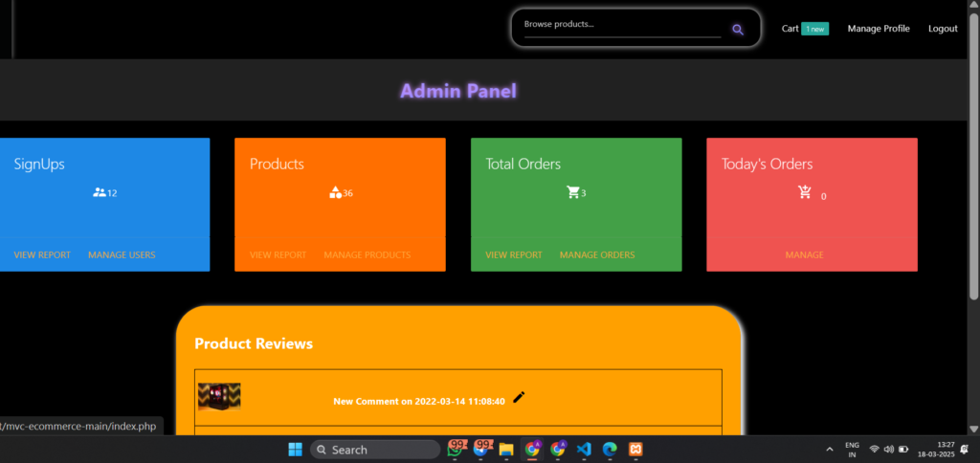Click the SignUps count '12'

tap(112, 193)
